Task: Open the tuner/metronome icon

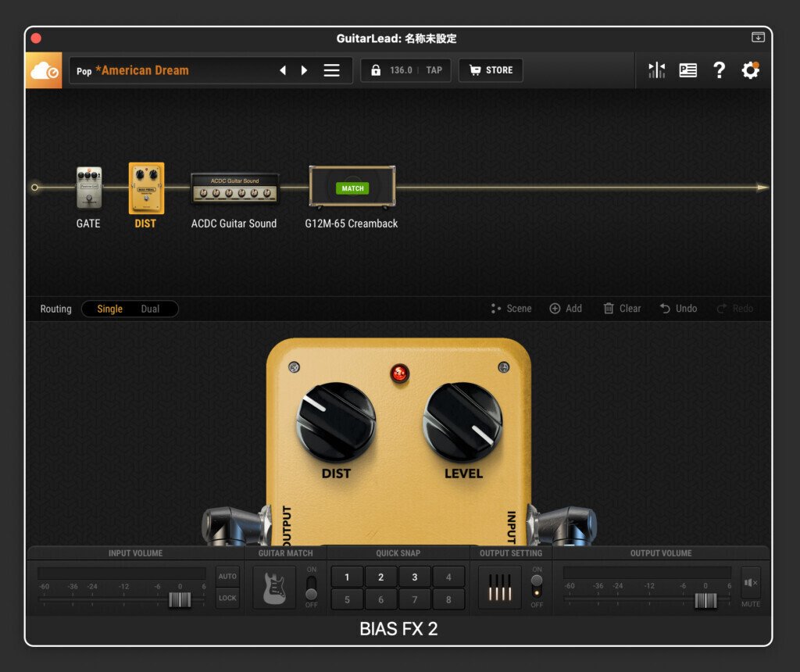Action: [x=656, y=70]
